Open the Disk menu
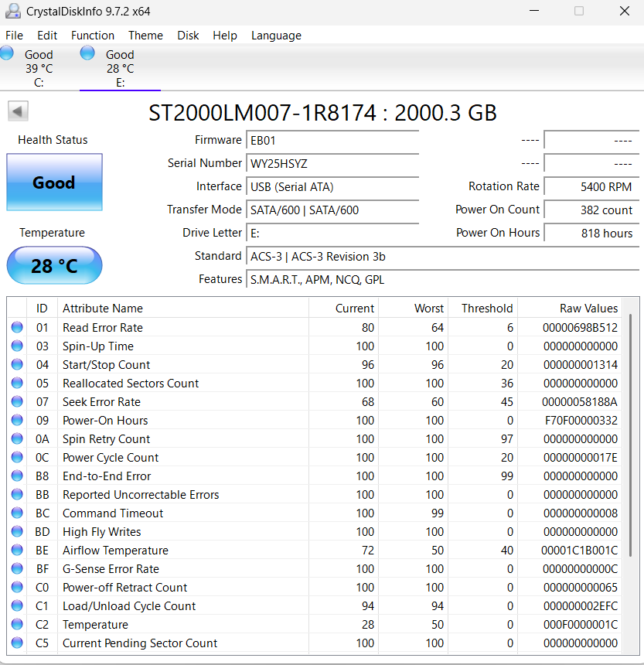The height and width of the screenshot is (665, 644). (188, 36)
